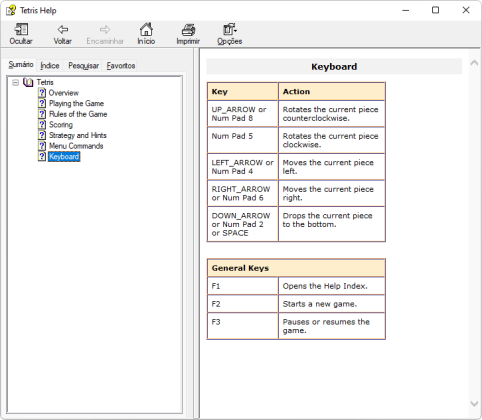This screenshot has width=482, height=420.
Task: Select the Strategy and Hints topic
Action: pos(78,135)
